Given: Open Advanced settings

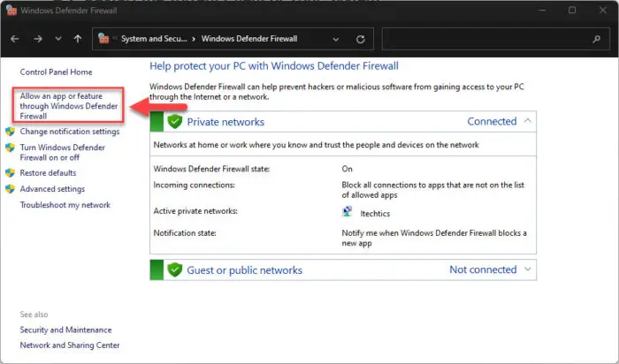Looking at the screenshot, I should tap(52, 189).
